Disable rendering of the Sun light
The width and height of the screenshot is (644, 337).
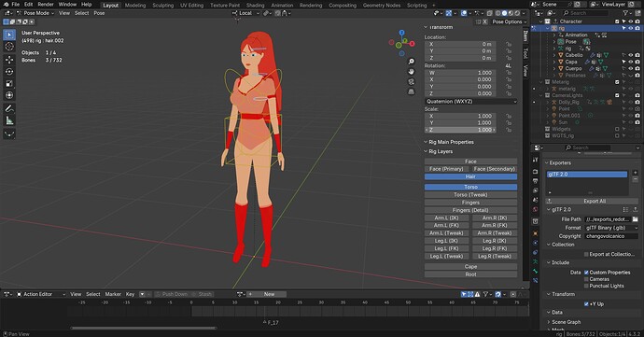pyautogui.click(x=637, y=122)
